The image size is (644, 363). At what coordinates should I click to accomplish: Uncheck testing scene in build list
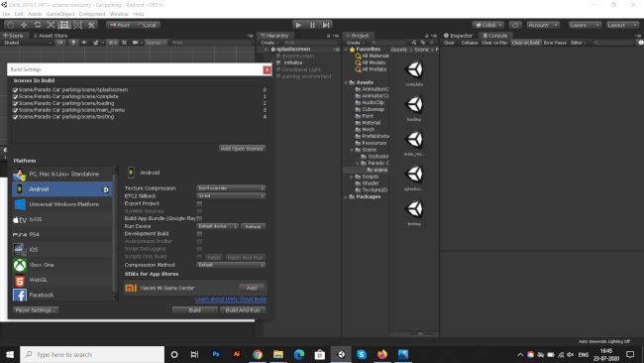(15, 117)
